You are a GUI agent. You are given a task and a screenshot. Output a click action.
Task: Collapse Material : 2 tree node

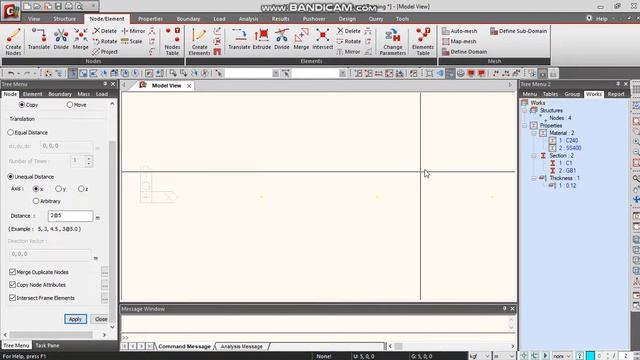pyautogui.click(x=534, y=133)
